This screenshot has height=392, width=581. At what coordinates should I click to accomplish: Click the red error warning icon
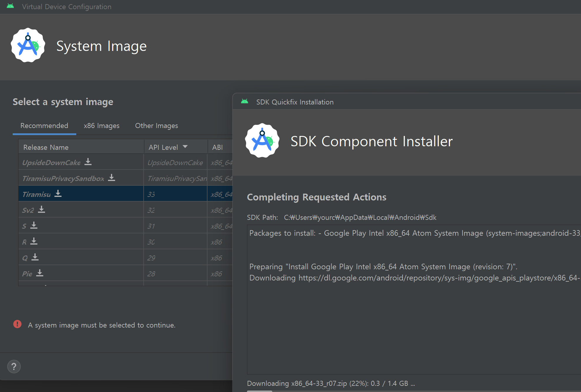(17, 324)
